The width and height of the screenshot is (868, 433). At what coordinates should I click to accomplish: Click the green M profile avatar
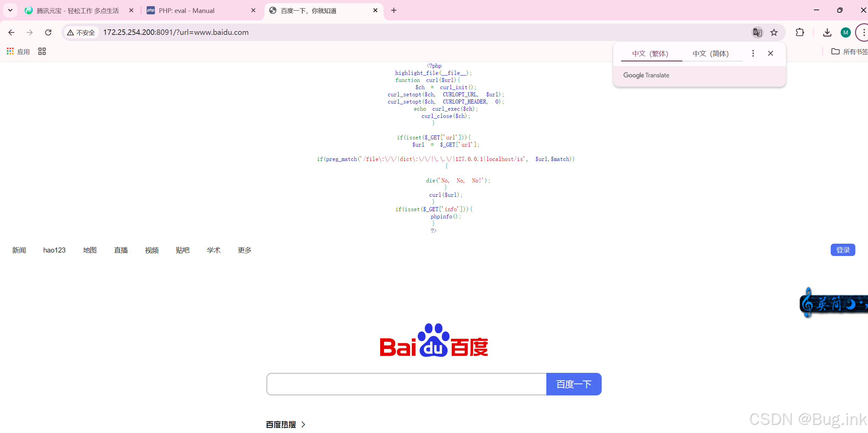pos(845,32)
